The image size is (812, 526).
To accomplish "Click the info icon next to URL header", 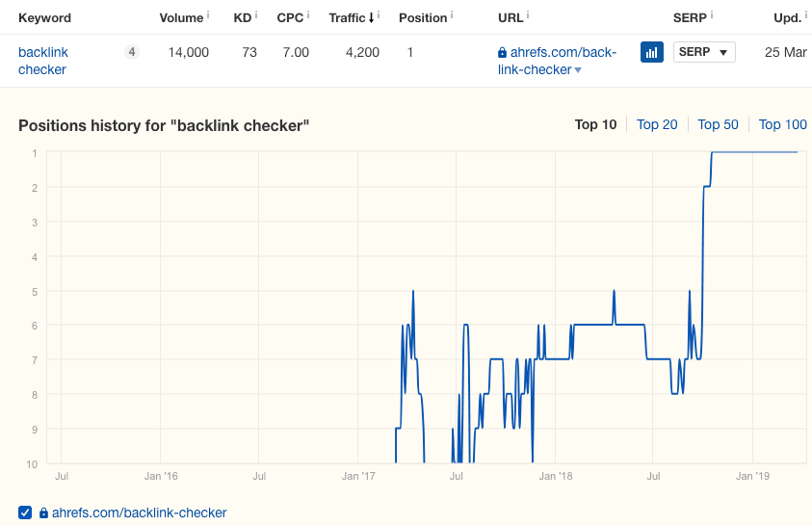I will click(528, 15).
